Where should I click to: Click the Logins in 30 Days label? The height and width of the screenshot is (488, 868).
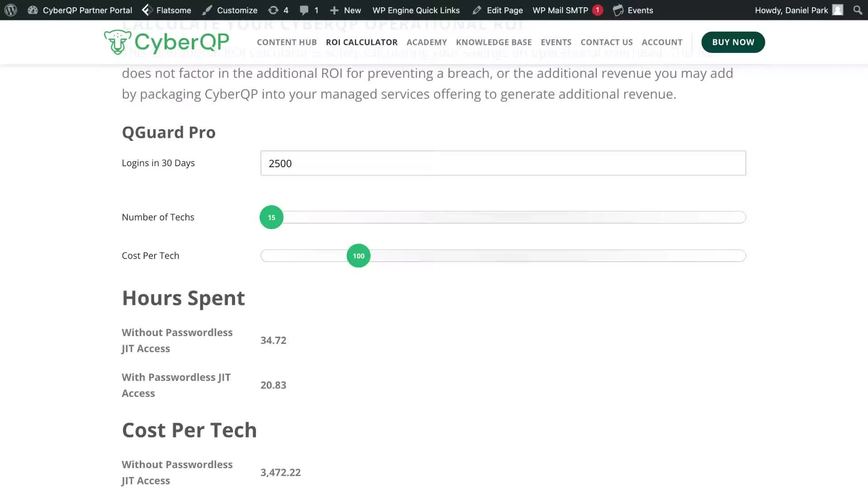click(158, 163)
